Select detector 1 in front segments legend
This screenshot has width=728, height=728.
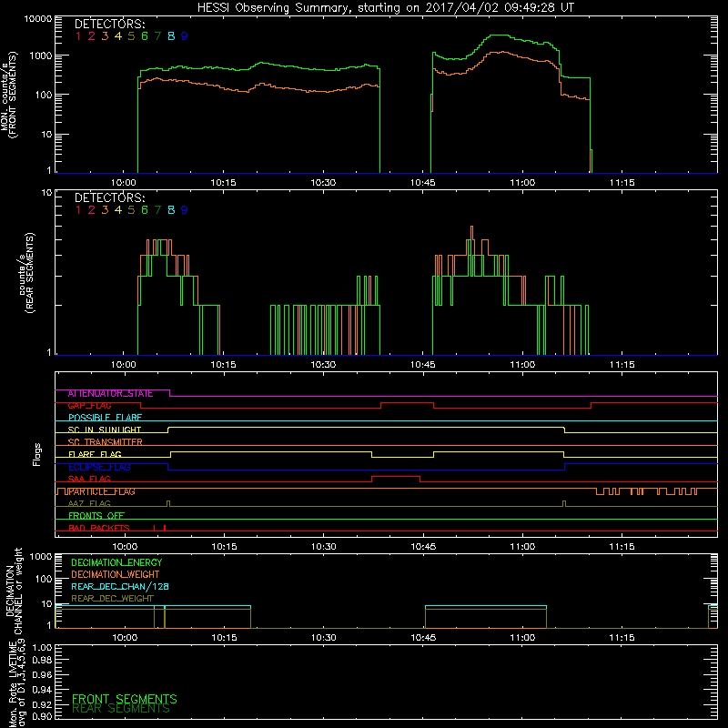pyautogui.click(x=78, y=35)
